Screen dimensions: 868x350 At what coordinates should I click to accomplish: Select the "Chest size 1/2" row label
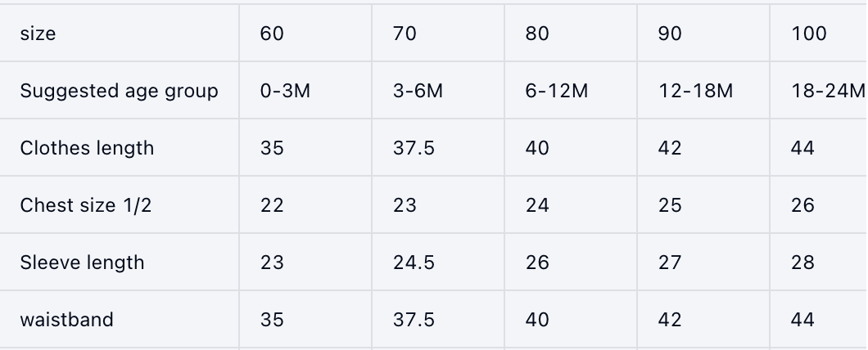[x=86, y=205]
